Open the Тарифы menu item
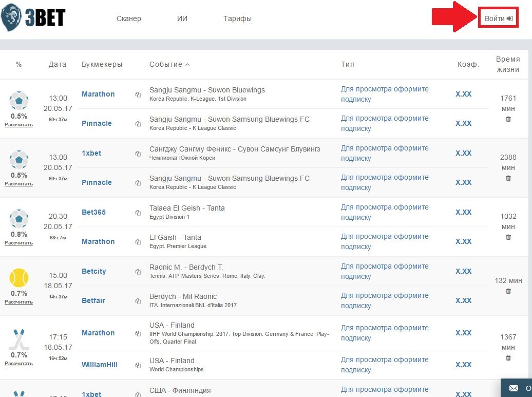532x397 pixels. pos(237,18)
